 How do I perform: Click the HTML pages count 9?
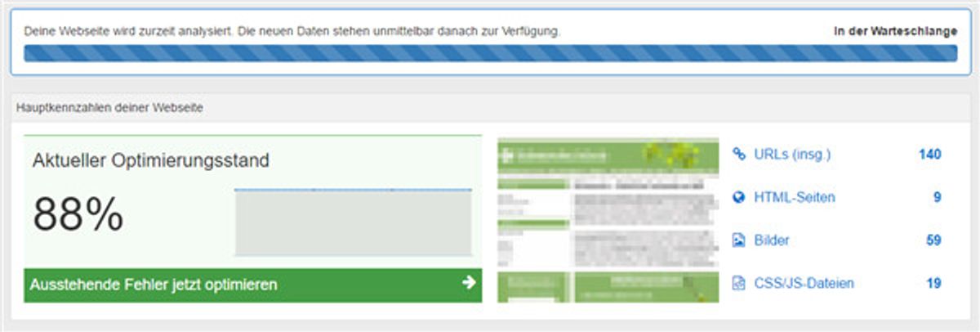(938, 197)
